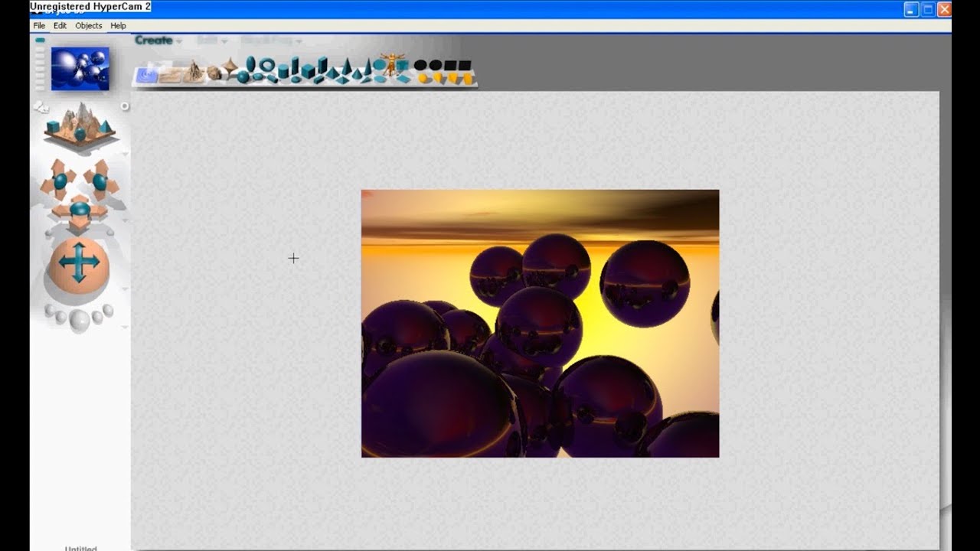The height and width of the screenshot is (551, 980).
Task: Create a pyramid primitive
Action: [332, 73]
